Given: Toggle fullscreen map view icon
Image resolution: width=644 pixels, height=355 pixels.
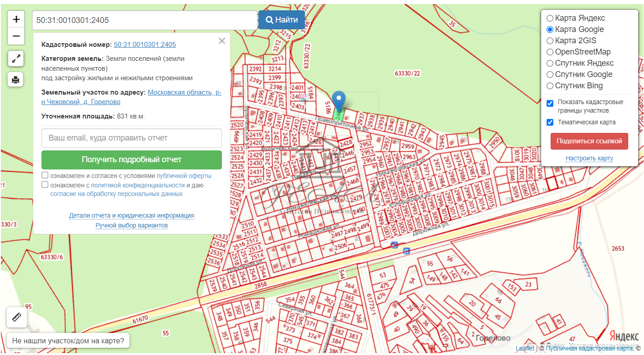Looking at the screenshot, I should [x=16, y=59].
